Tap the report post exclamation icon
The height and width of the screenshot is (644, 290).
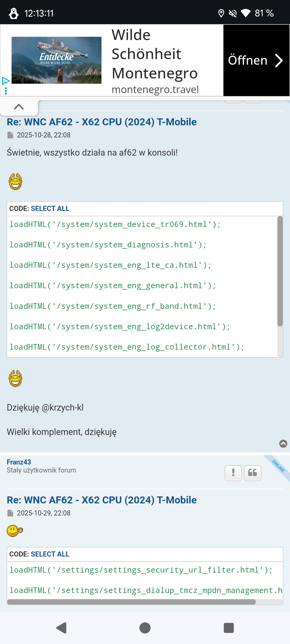pos(233,473)
